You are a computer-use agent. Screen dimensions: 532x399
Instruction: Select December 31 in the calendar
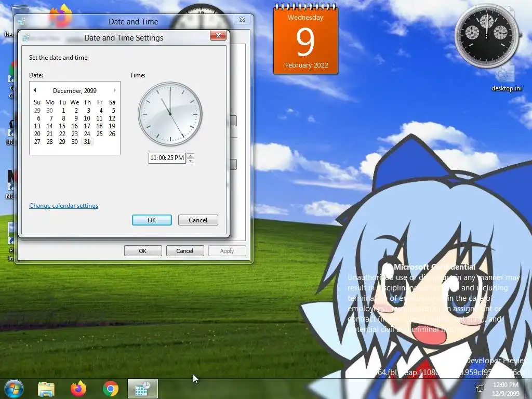87,142
